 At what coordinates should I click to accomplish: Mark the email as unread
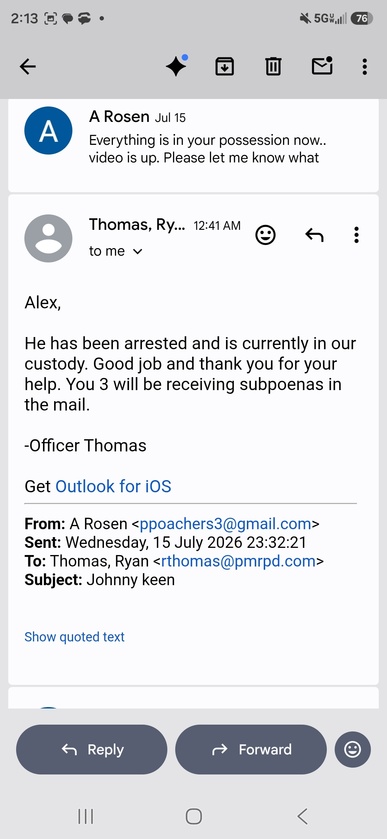[322, 66]
